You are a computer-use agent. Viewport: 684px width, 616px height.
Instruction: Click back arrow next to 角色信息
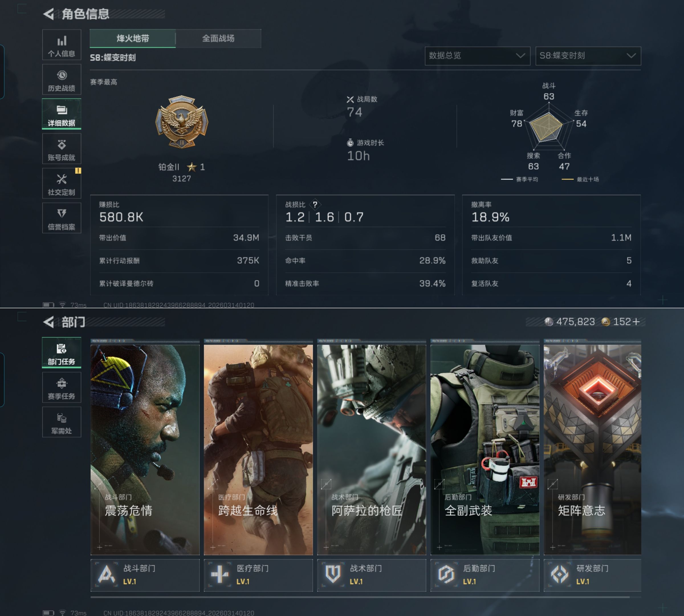pos(49,14)
